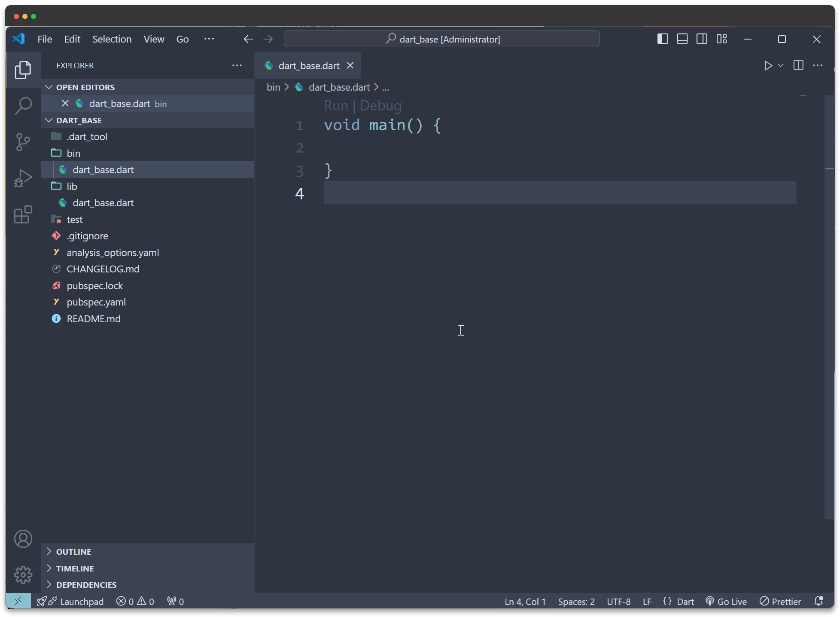This screenshot has height=617, width=840.
Task: Click the dart_base command center search box
Action: (x=441, y=39)
